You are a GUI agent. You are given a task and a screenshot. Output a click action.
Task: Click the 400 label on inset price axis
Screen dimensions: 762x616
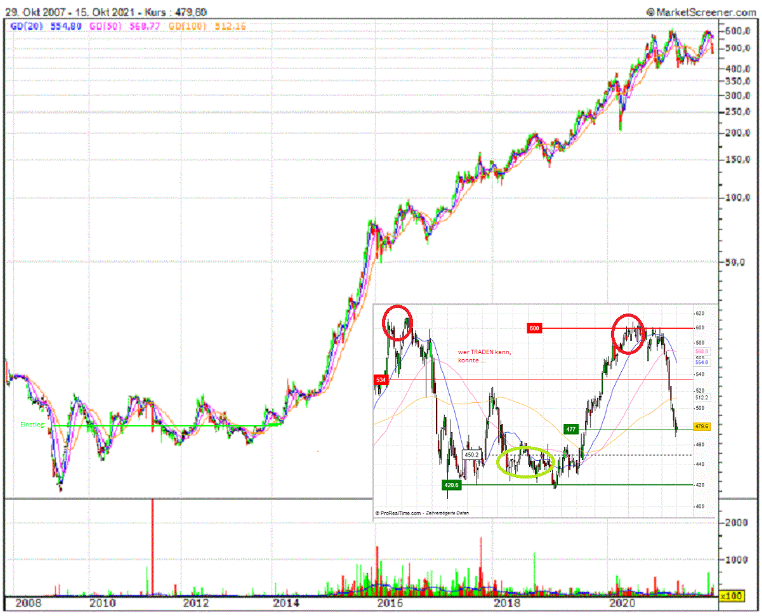pos(699,506)
